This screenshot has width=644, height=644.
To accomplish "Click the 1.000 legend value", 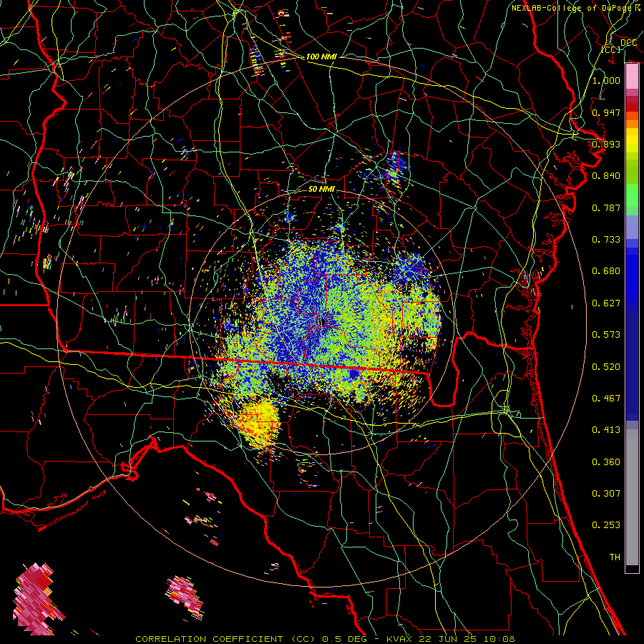I will (x=606, y=80).
